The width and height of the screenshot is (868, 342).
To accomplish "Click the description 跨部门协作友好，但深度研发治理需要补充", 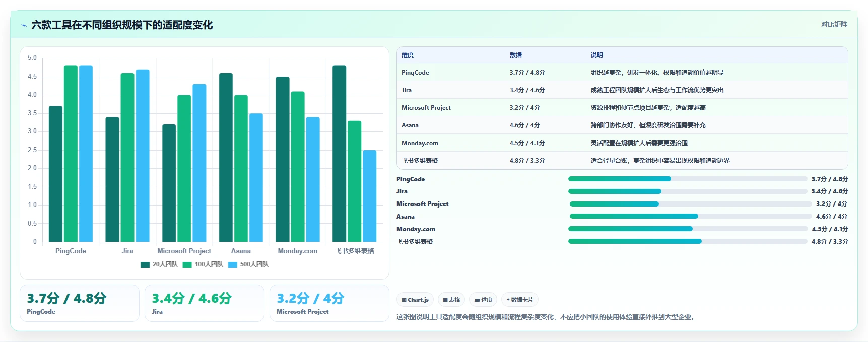I will click(648, 125).
